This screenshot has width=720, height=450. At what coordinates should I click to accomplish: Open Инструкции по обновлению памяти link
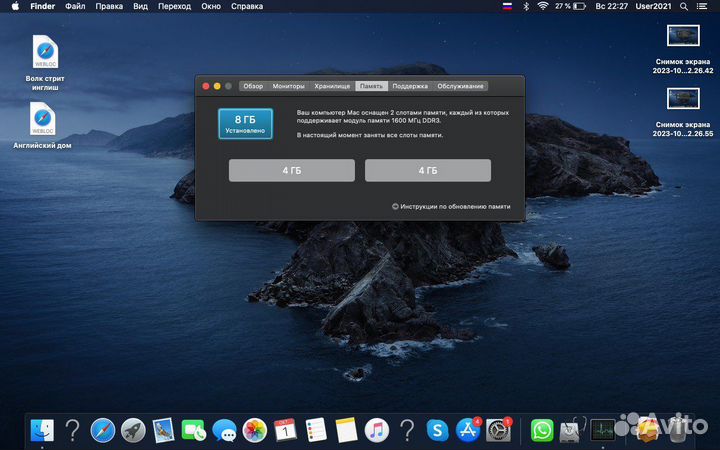451,207
